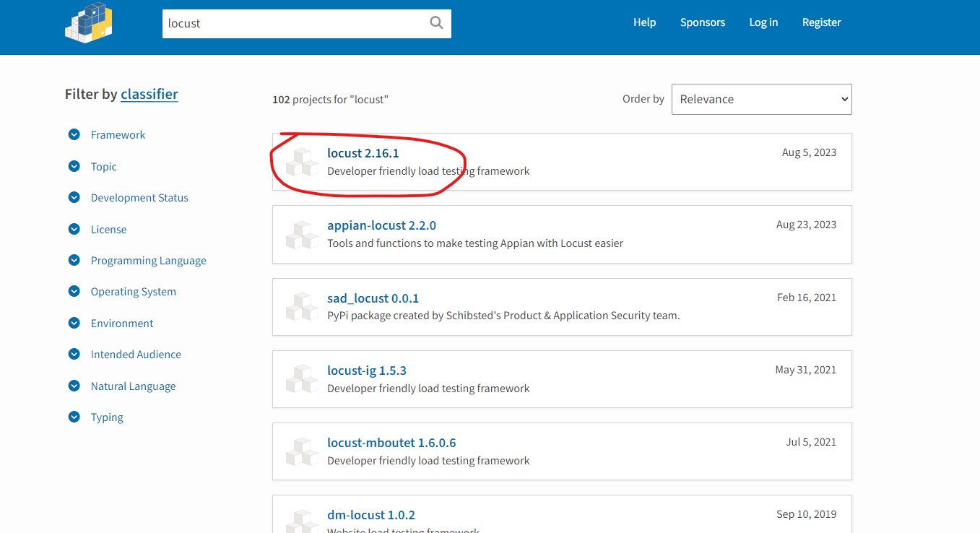Open the Help page from the header
This screenshot has width=980, height=533.
pos(644,22)
